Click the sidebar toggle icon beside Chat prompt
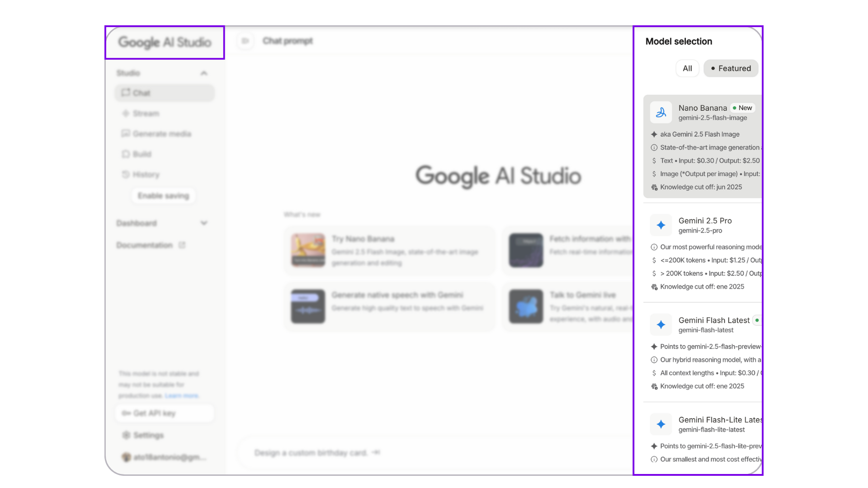Screen dimensions: 868x488 (x=245, y=41)
